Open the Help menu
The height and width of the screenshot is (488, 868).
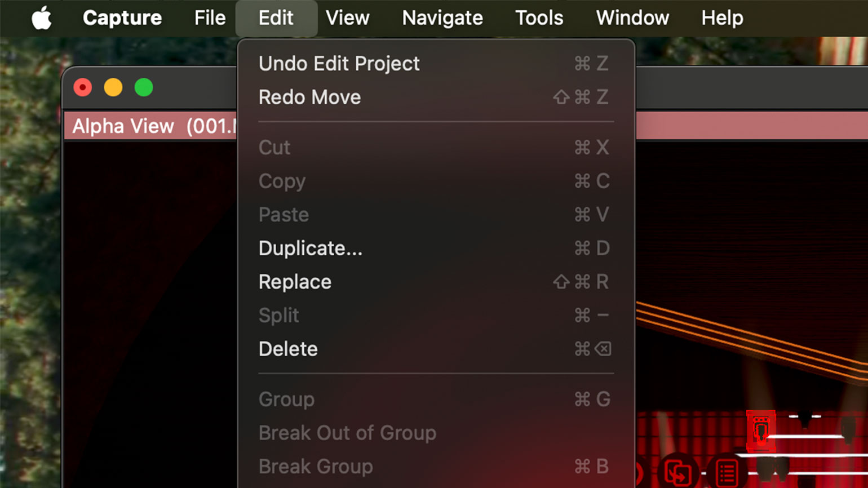[722, 18]
